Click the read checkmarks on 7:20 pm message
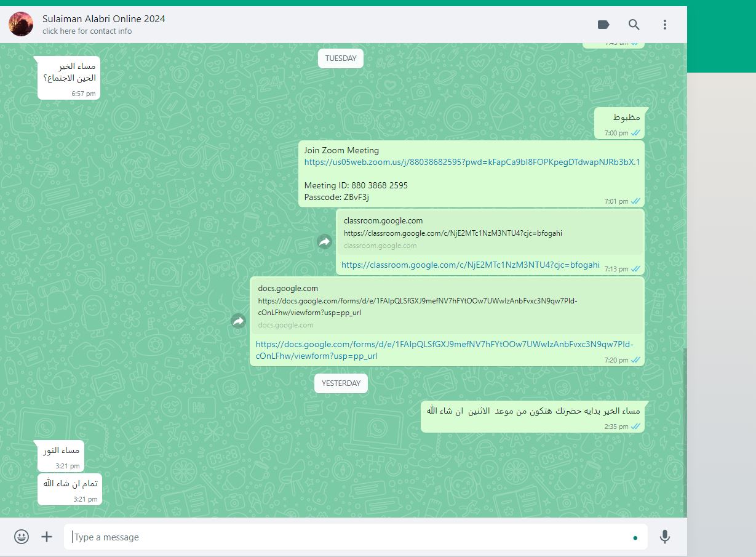The width and height of the screenshot is (756, 557). 635,359
